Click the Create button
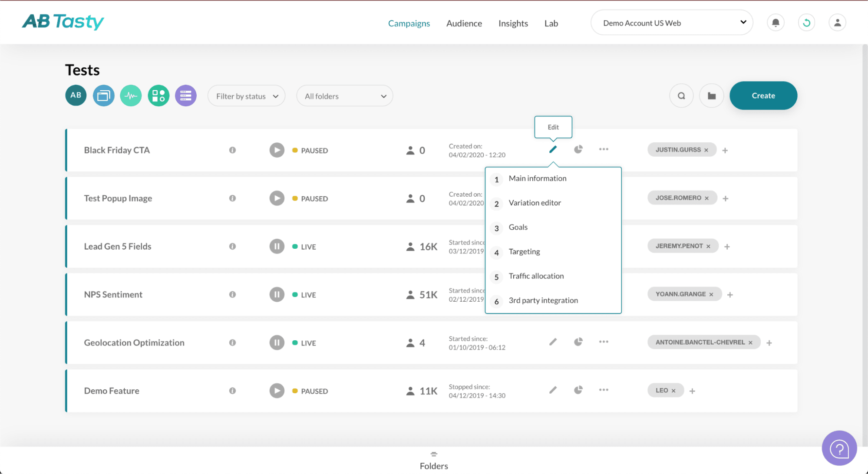 pos(763,95)
